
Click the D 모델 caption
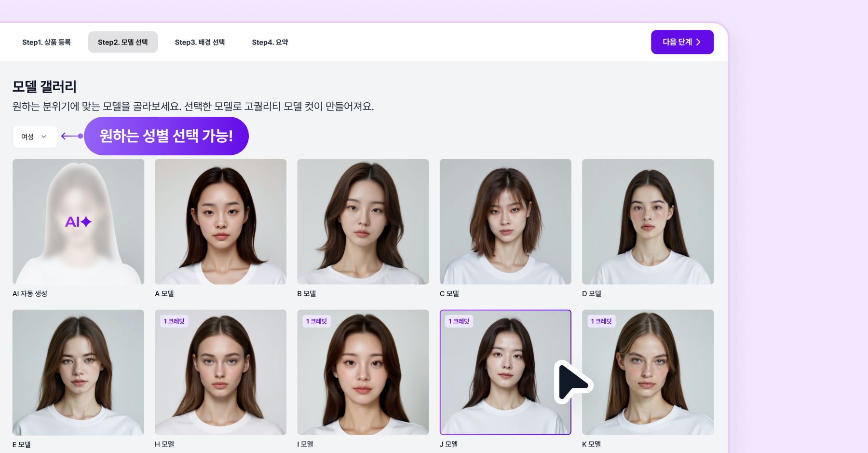[592, 294]
